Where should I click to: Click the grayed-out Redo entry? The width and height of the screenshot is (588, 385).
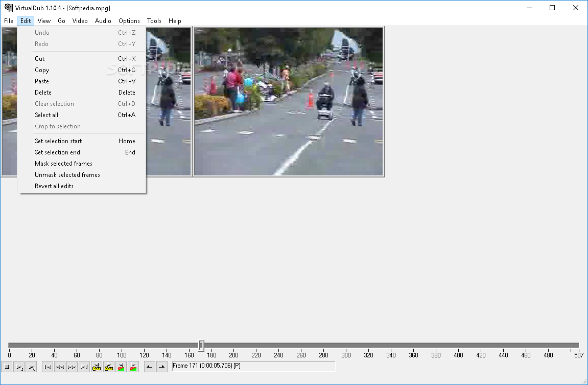(x=82, y=44)
